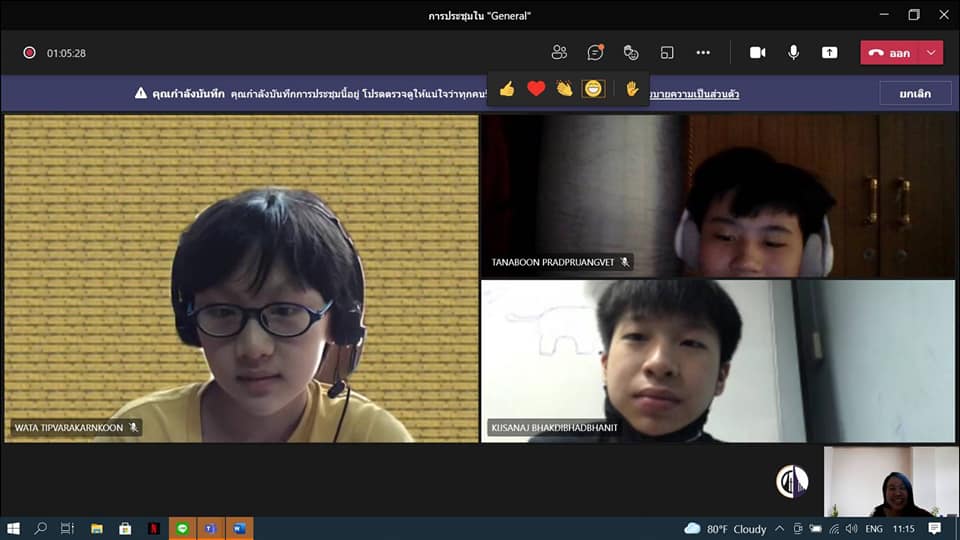The image size is (960, 540).
Task: Send a heart reaction
Action: (536, 89)
